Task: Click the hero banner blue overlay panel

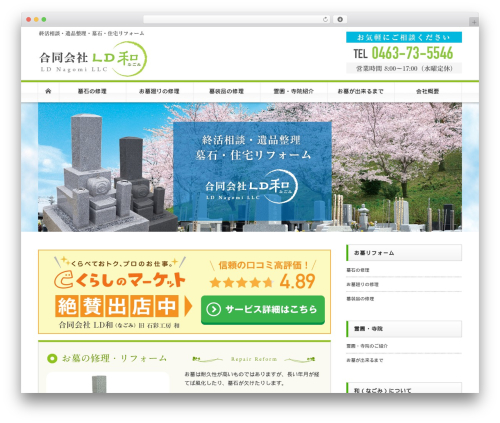Action: pos(252,171)
